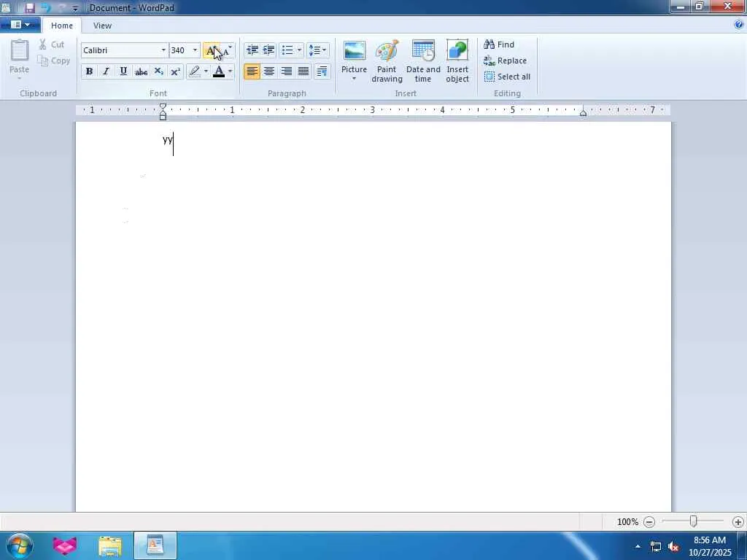
Task: Toggle Italic formatting
Action: point(106,71)
